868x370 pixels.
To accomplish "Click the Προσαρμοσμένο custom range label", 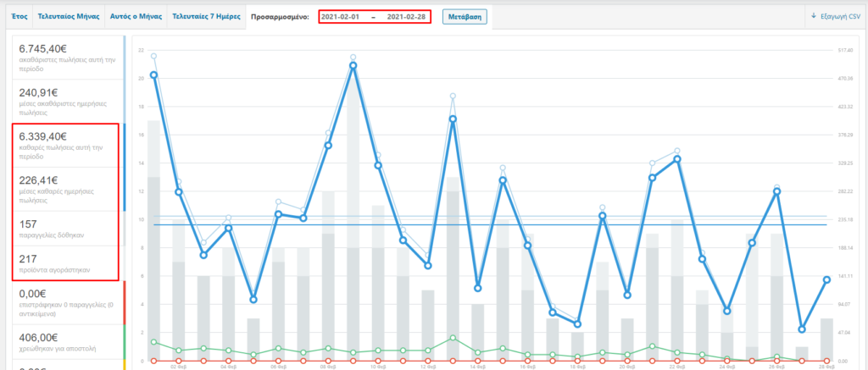I will [281, 17].
